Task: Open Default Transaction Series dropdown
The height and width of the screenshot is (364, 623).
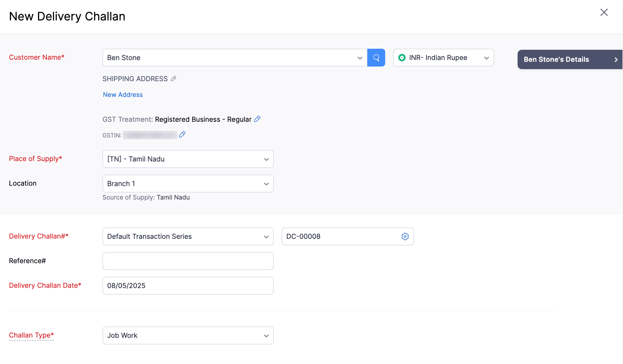Action: tap(266, 237)
